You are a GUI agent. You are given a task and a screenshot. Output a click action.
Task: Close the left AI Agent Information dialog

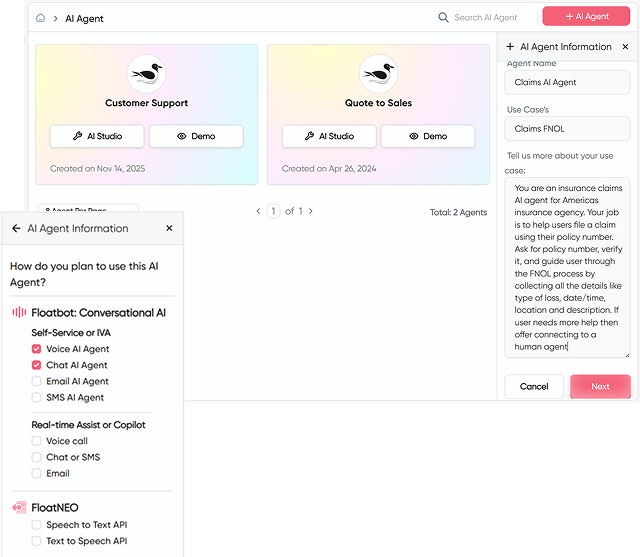click(169, 228)
